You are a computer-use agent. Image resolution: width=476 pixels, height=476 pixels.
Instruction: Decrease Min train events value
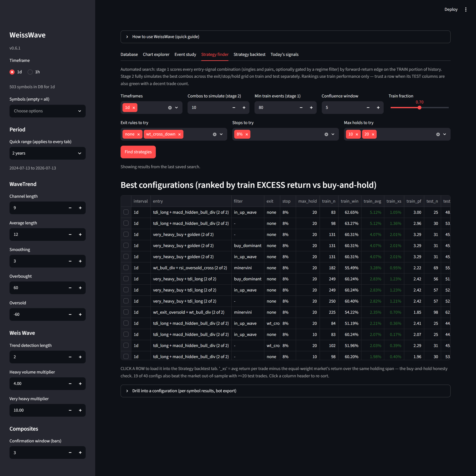point(301,108)
